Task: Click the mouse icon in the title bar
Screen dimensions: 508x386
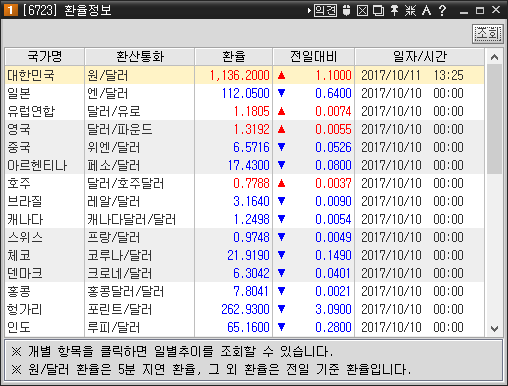Action: point(346,10)
